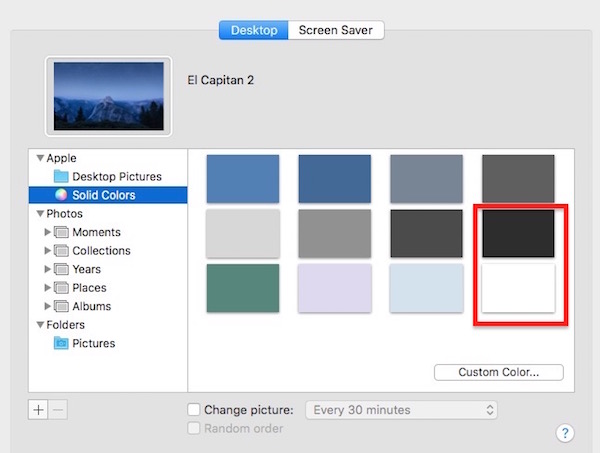Viewport: 600px width, 453px height.
Task: Collapse the Apple section disclosure triangle
Action: pos(40,158)
